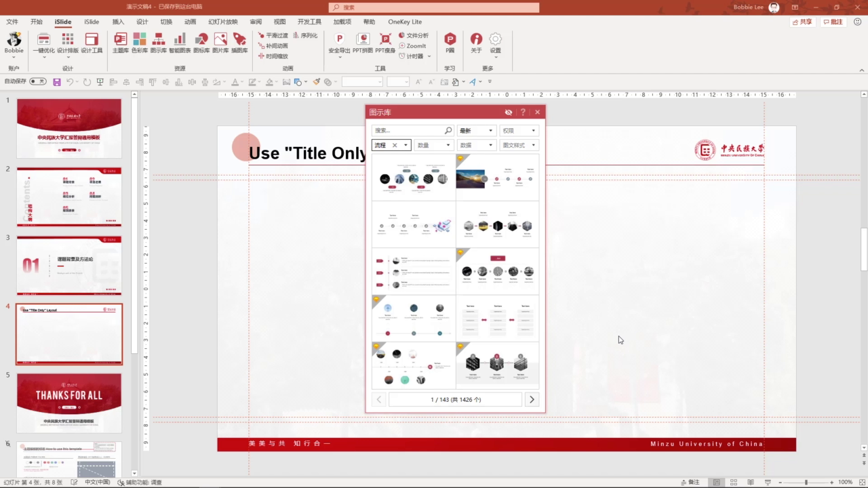Open the Bobbie account dropdown in ribbon
868x488 pixels.
pyautogui.click(x=14, y=45)
